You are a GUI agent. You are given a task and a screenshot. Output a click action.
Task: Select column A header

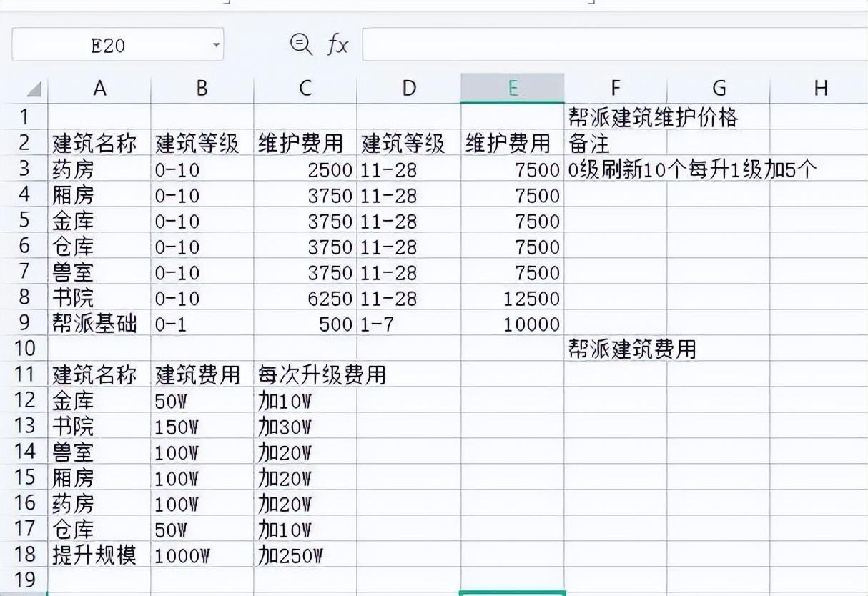pos(99,88)
